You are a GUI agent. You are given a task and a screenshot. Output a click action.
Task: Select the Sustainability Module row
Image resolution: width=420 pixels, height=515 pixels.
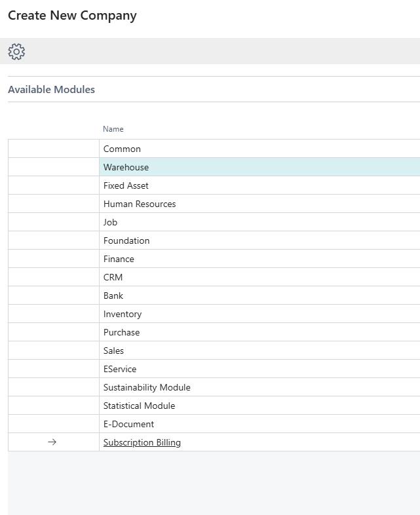tap(147, 387)
